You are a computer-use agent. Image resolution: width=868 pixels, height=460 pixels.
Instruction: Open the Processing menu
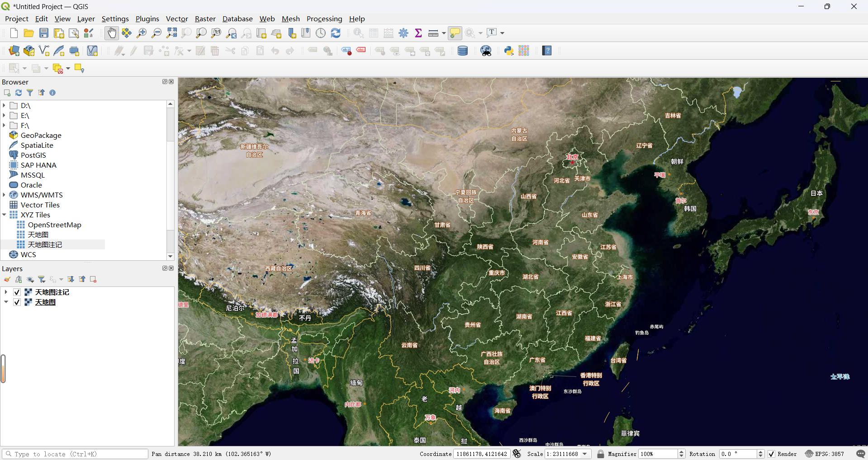click(324, 19)
